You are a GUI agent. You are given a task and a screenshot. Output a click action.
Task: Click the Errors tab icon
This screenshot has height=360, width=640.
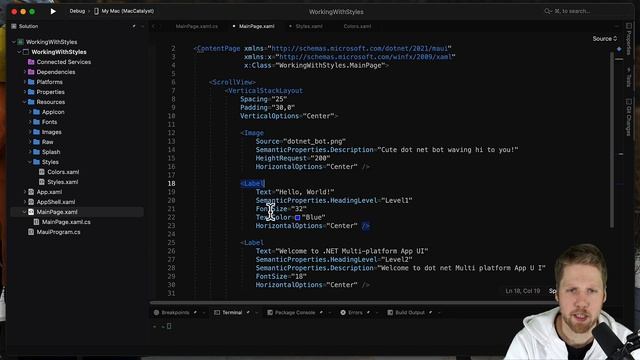click(x=343, y=313)
